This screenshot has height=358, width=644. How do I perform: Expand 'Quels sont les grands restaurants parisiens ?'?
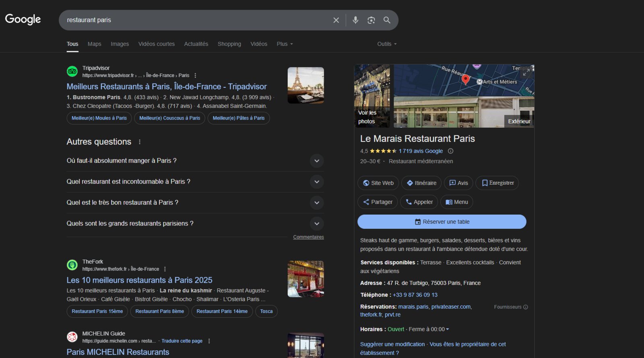[x=195, y=223]
